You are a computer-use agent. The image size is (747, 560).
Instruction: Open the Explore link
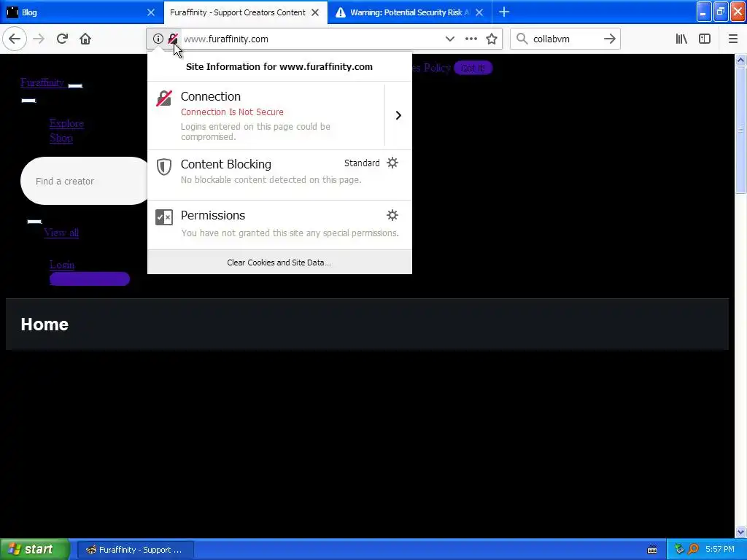[66, 123]
